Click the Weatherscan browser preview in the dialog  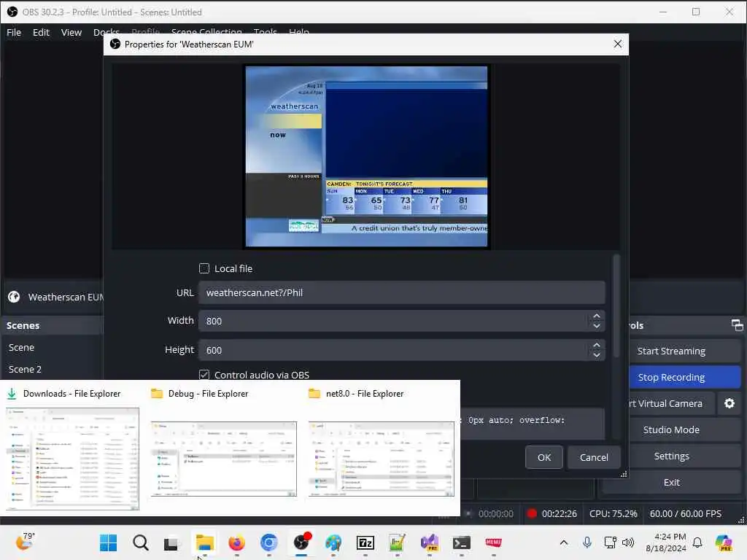pos(366,156)
